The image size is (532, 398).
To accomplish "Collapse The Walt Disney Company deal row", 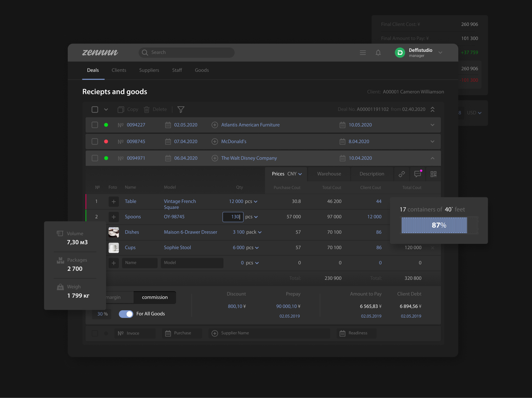I will (432, 158).
